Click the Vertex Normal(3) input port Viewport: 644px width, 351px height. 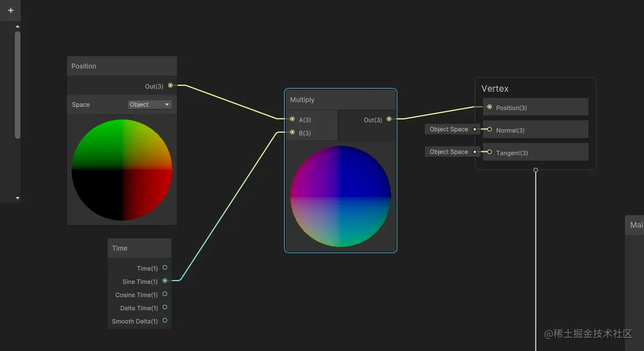click(490, 129)
